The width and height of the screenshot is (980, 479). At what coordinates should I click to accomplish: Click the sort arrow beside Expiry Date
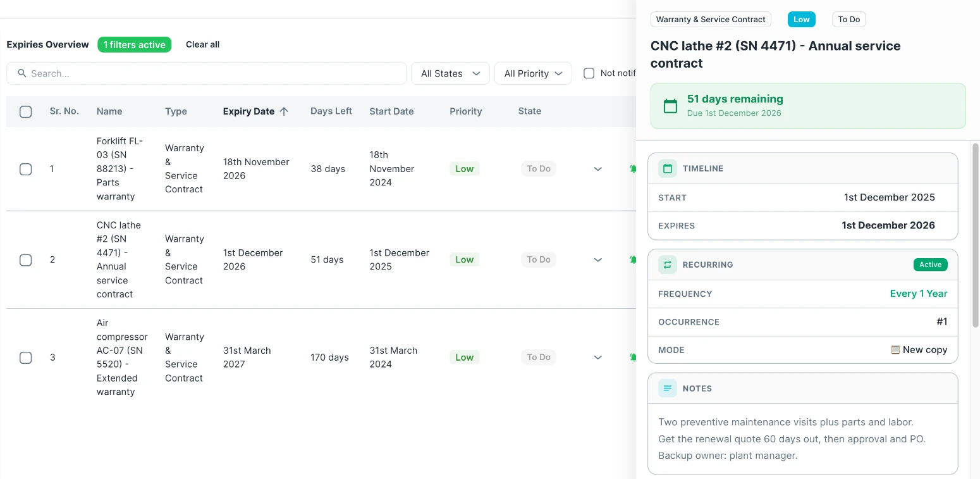tap(284, 111)
